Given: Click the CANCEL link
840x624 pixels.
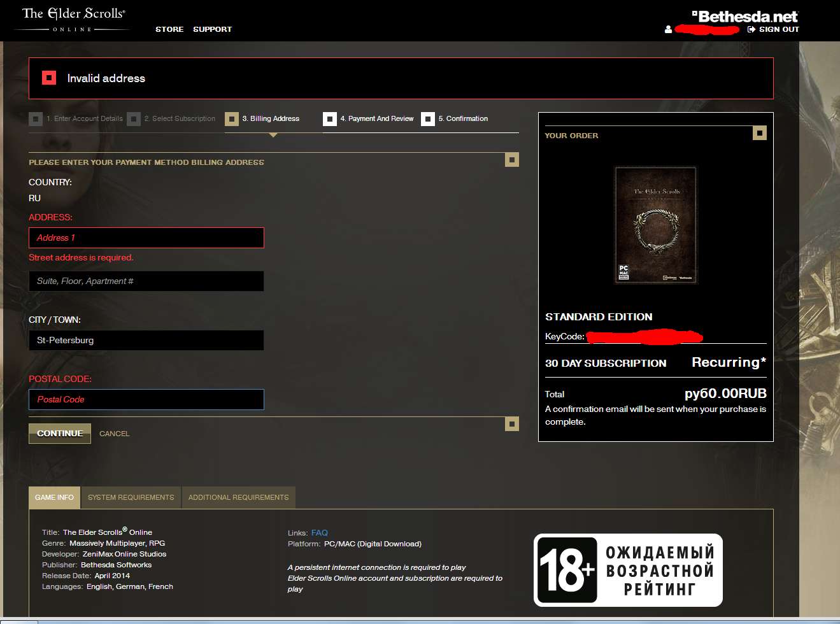Looking at the screenshot, I should 114,434.
